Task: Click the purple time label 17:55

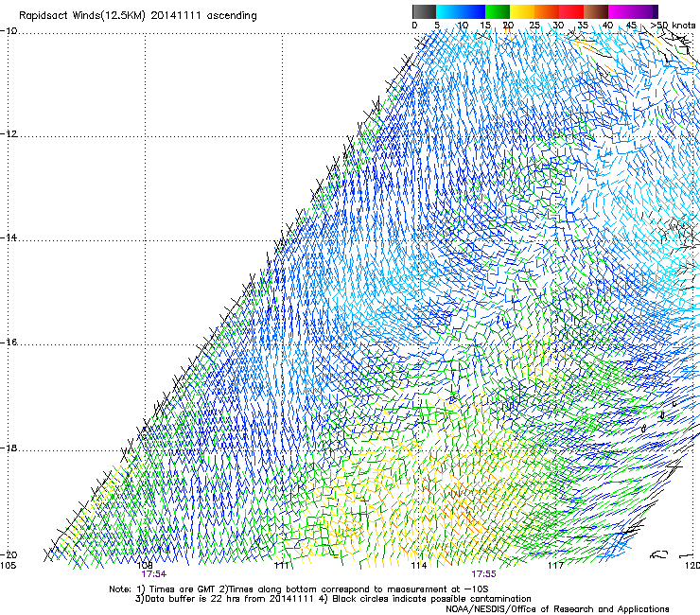Action: (483, 574)
